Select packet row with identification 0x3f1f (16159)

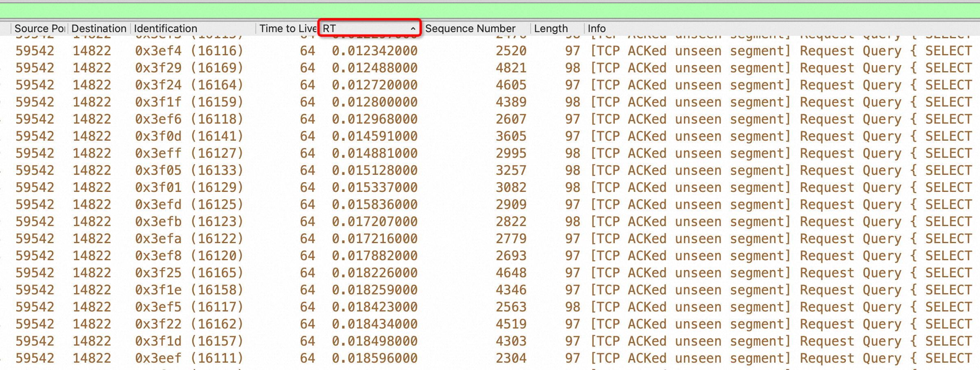[490, 102]
